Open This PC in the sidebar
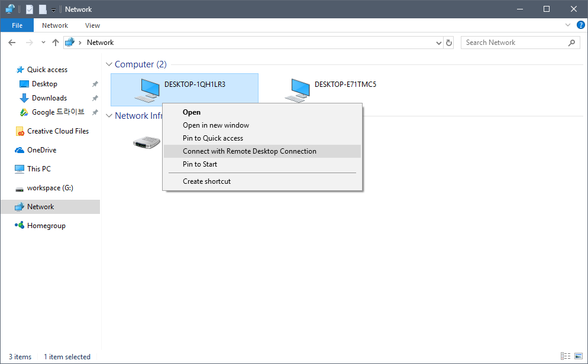This screenshot has height=364, width=588. (38, 169)
